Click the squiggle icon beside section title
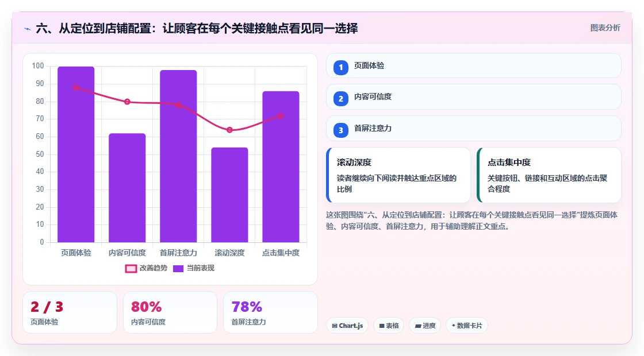644x356 pixels. pyautogui.click(x=28, y=29)
